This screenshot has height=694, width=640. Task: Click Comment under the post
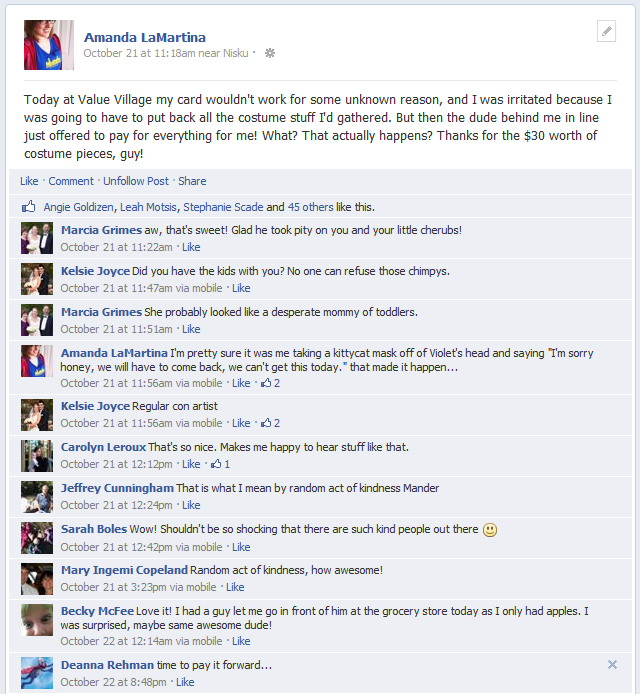71,181
